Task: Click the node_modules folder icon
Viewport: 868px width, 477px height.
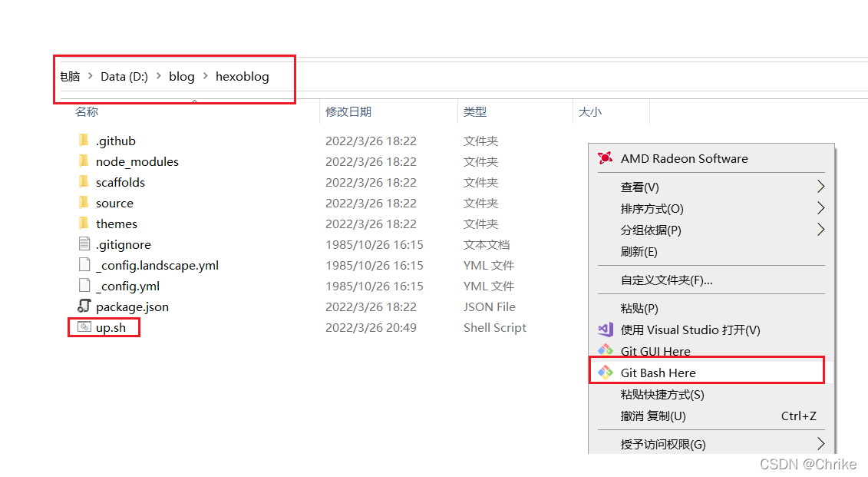Action: (84, 161)
